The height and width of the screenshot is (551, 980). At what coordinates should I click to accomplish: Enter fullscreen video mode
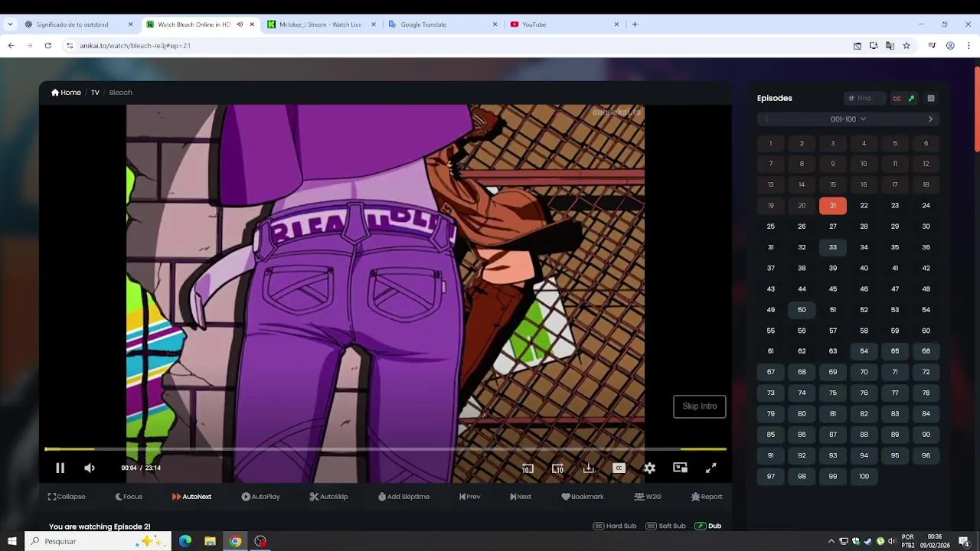(x=710, y=468)
